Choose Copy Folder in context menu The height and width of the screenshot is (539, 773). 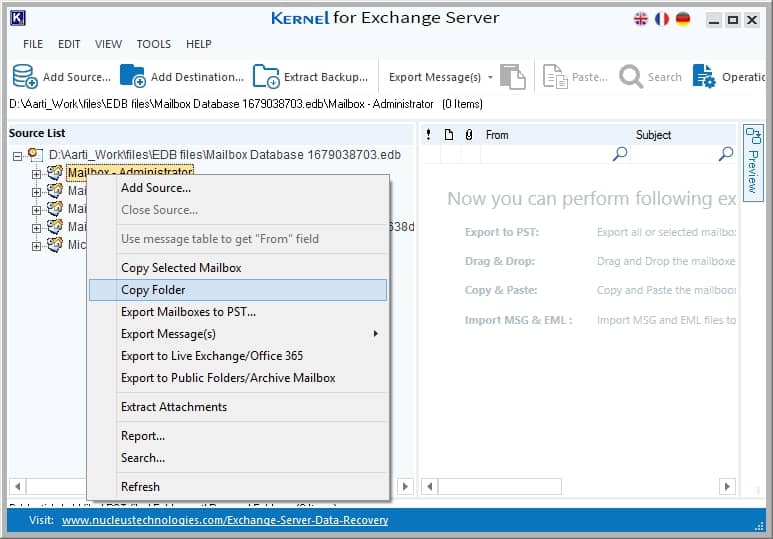click(238, 290)
